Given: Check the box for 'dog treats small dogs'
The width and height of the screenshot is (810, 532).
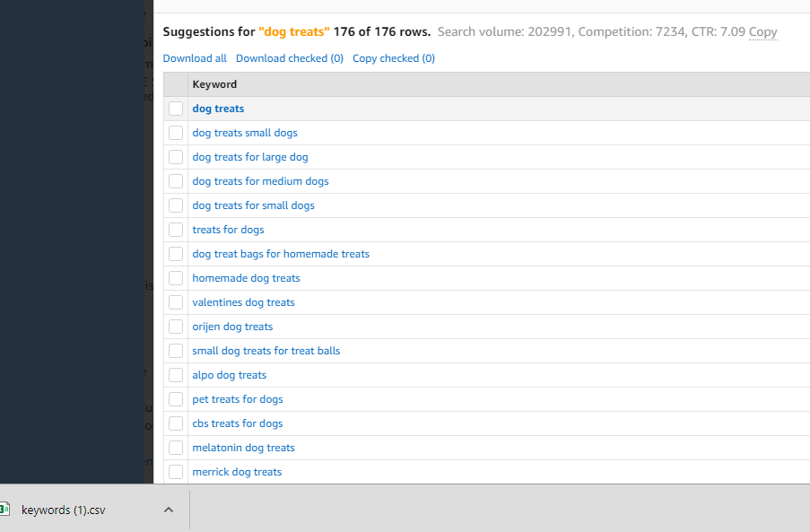Looking at the screenshot, I should [176, 133].
